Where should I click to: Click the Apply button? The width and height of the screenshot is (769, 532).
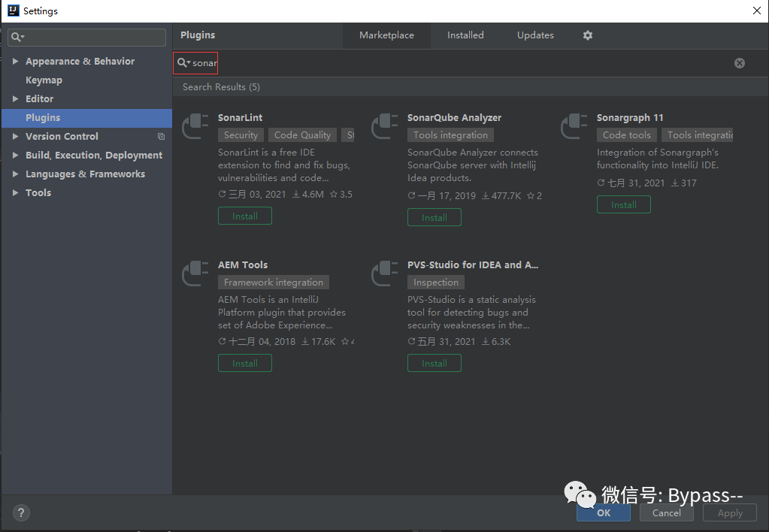(x=730, y=513)
